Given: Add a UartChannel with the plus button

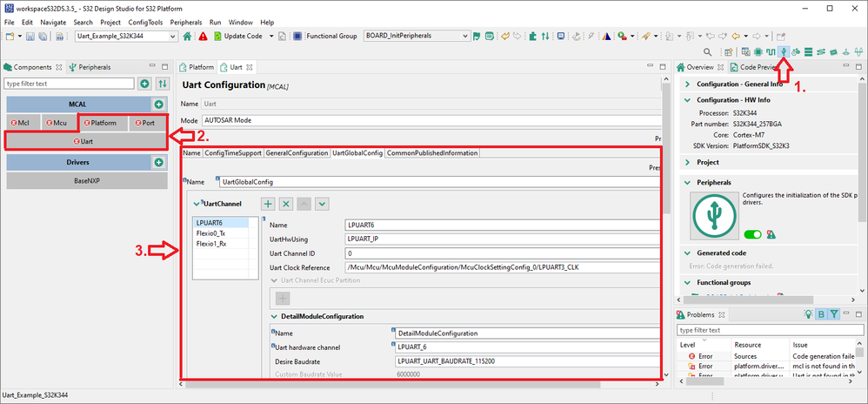Looking at the screenshot, I should pyautogui.click(x=269, y=204).
